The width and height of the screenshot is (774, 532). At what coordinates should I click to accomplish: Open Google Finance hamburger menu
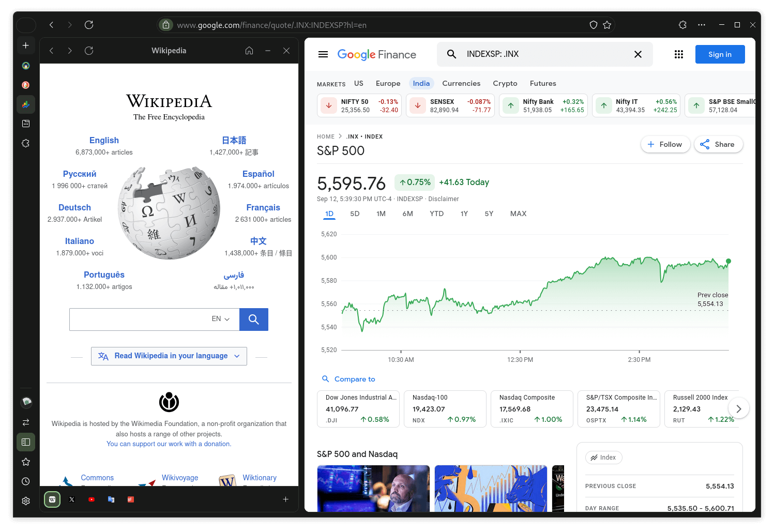[x=323, y=54]
